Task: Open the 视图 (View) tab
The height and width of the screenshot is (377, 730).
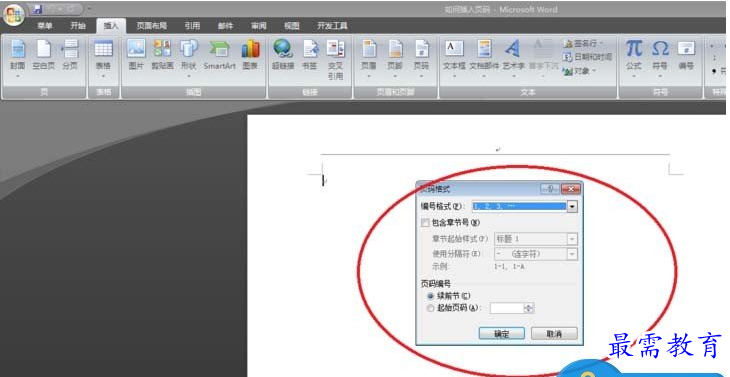Action: [291, 26]
